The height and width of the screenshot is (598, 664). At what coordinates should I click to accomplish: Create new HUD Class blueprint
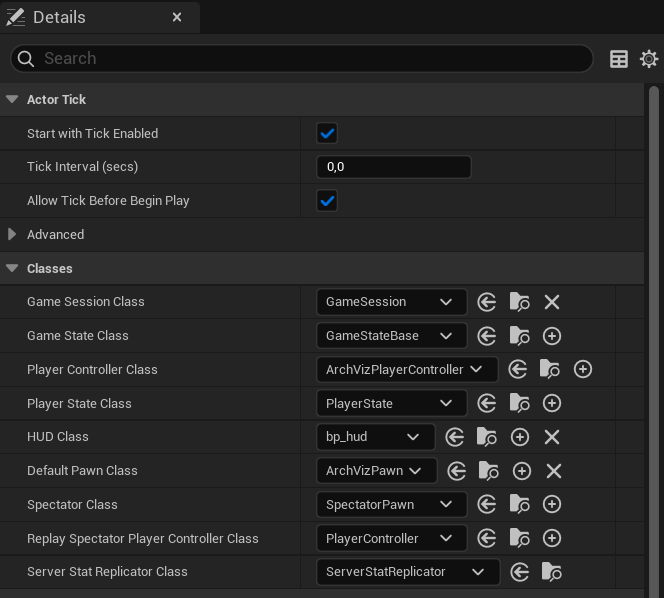pos(520,437)
